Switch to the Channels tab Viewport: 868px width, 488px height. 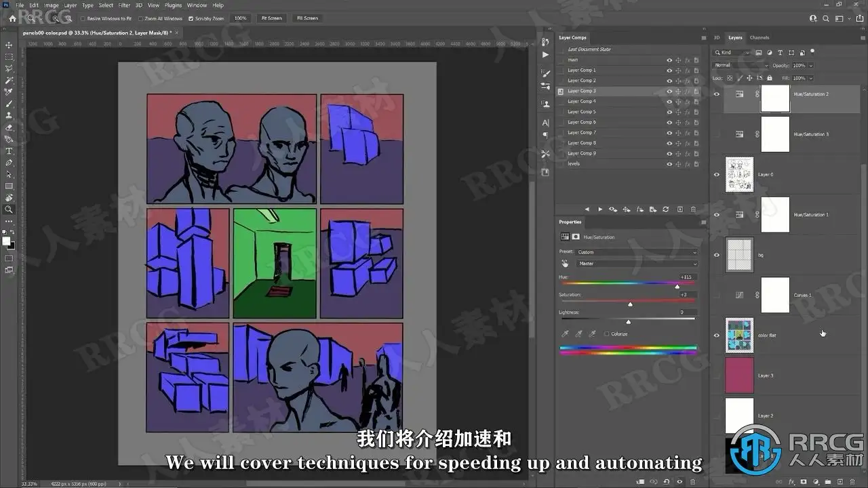(759, 37)
